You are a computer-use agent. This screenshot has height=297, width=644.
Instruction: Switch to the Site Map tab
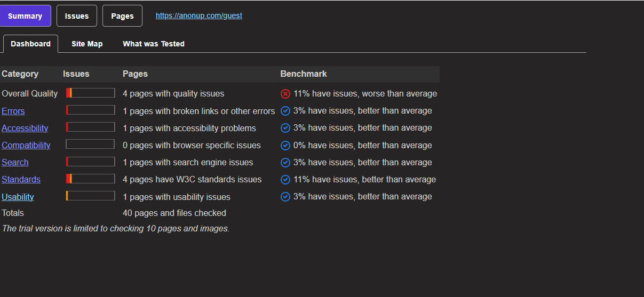pos(87,44)
